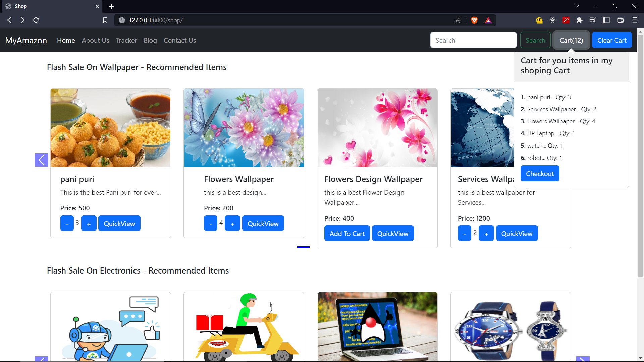
Task: Bookmark this page with the star icon
Action: pos(105,20)
